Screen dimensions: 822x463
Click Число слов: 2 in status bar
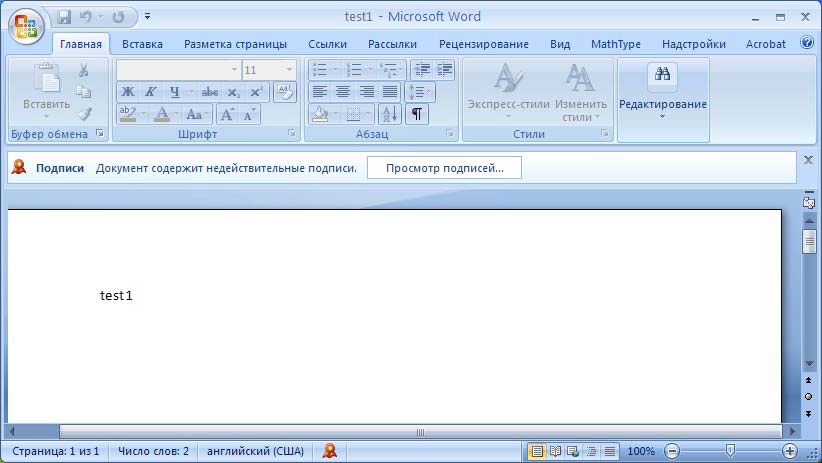[x=153, y=451]
